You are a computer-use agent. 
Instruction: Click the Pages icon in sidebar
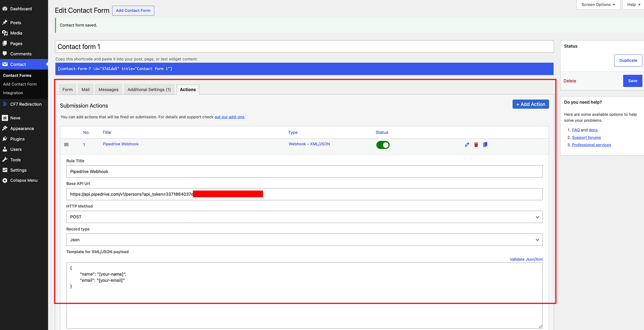point(5,43)
